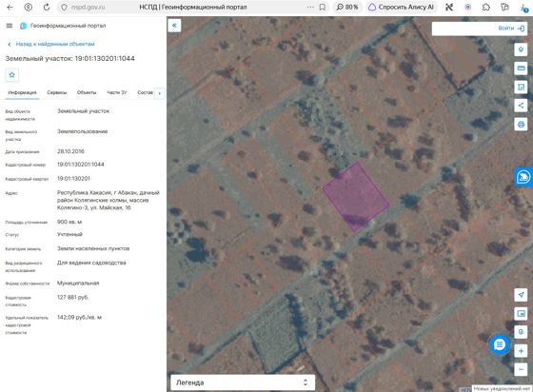
Task: Reload the page with the refresh icon
Action: pyautogui.click(x=47, y=7)
